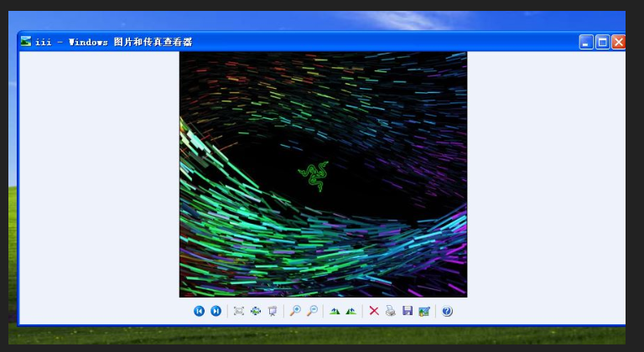
Task: Print the current picture
Action: point(391,311)
